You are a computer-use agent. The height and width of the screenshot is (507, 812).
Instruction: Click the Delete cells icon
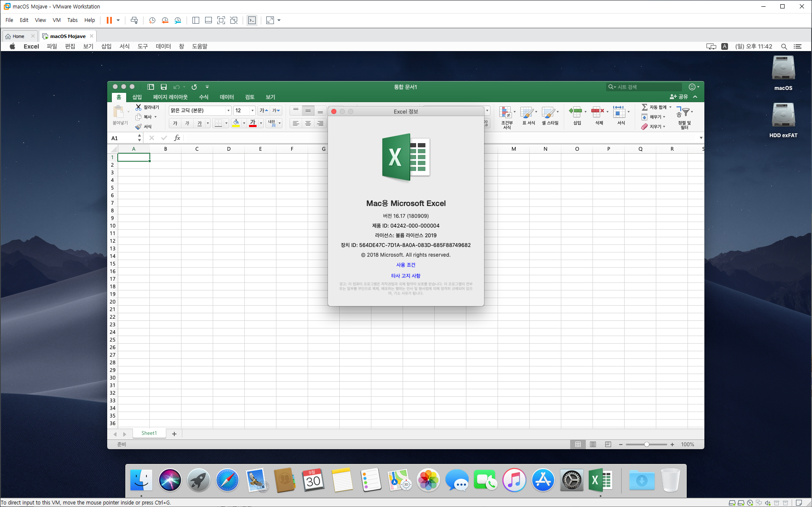pos(598,112)
